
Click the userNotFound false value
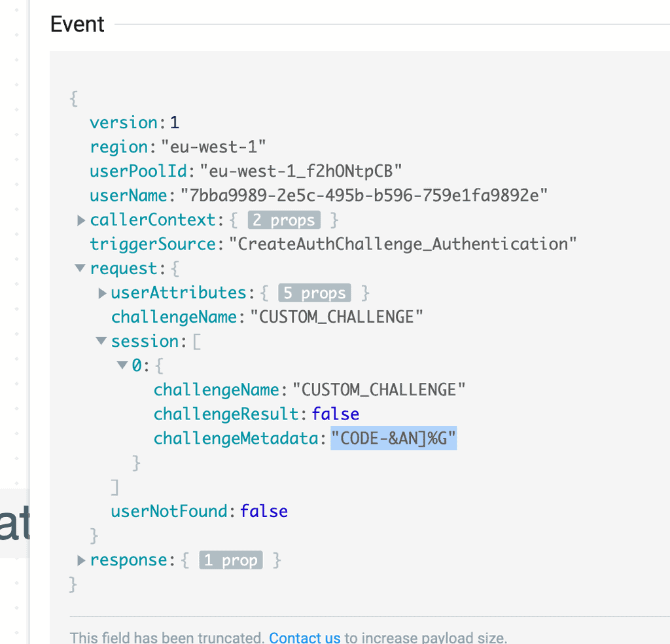(264, 511)
